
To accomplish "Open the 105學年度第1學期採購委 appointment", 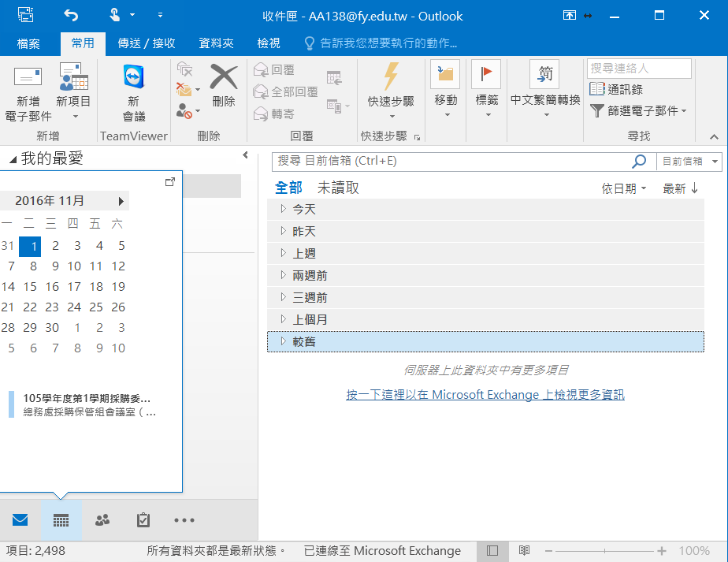I will (84, 405).
